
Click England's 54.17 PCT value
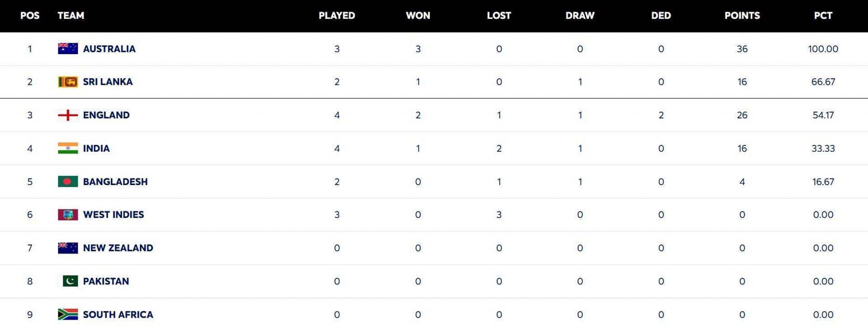coord(823,115)
